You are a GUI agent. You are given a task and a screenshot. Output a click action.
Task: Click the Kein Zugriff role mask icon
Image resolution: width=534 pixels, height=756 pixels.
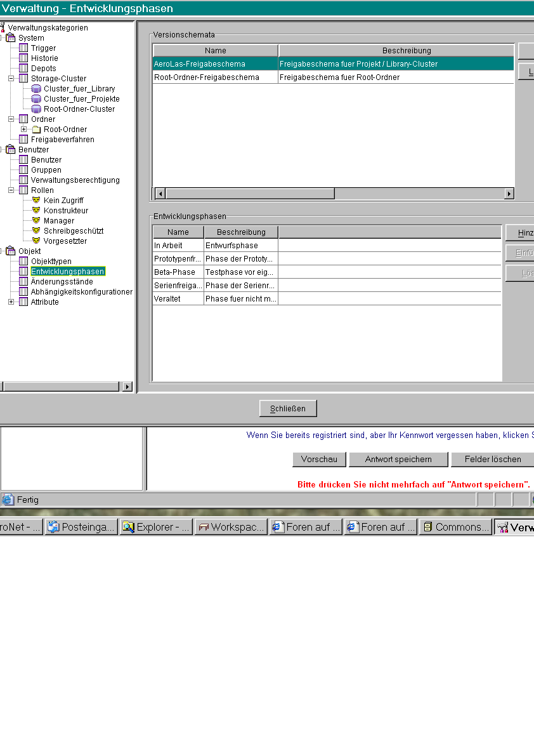pos(36,200)
